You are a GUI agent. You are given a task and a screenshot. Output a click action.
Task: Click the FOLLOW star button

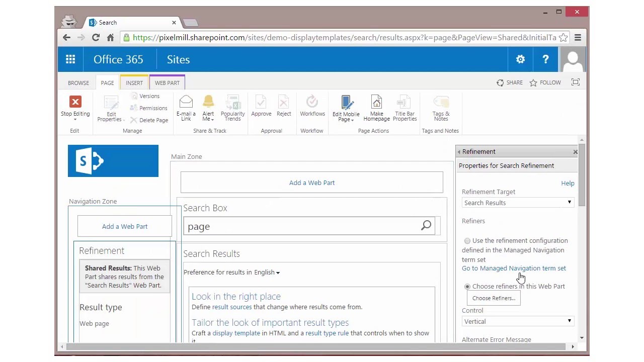tap(545, 82)
